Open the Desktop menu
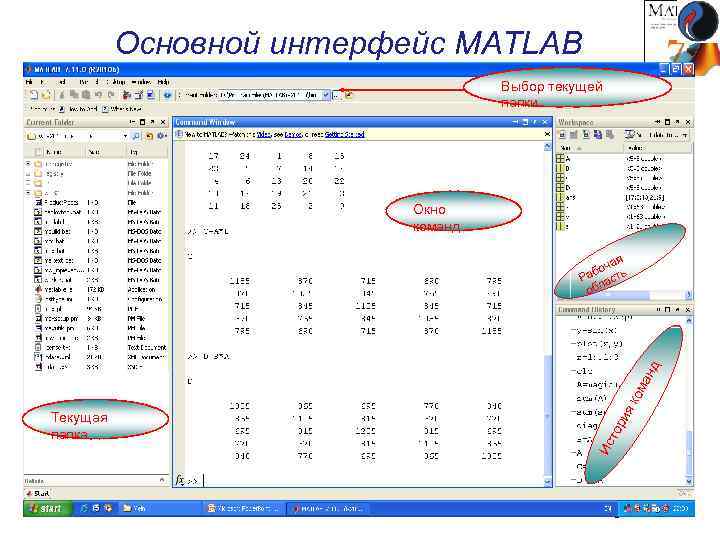This screenshot has height=540, width=720. (x=116, y=82)
